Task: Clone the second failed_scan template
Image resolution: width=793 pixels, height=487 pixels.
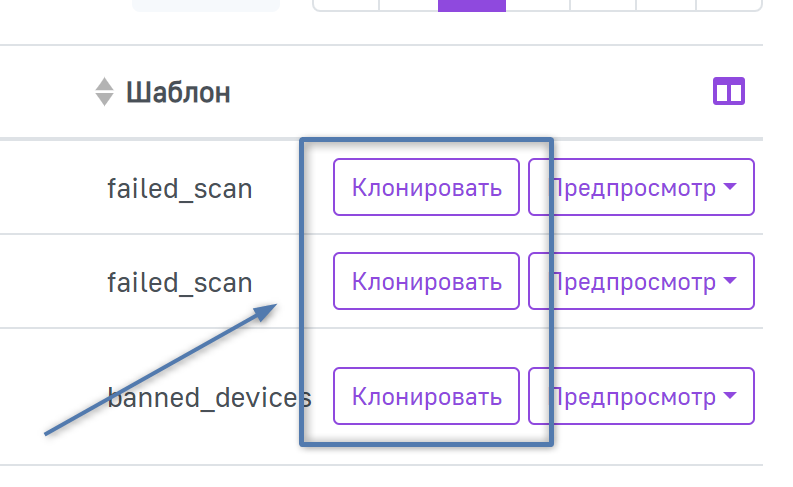Action: pyautogui.click(x=426, y=281)
